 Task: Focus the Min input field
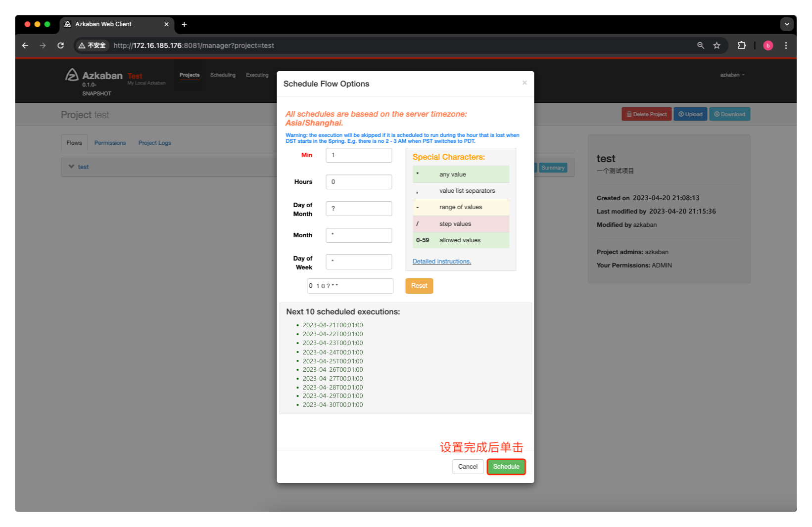(359, 155)
